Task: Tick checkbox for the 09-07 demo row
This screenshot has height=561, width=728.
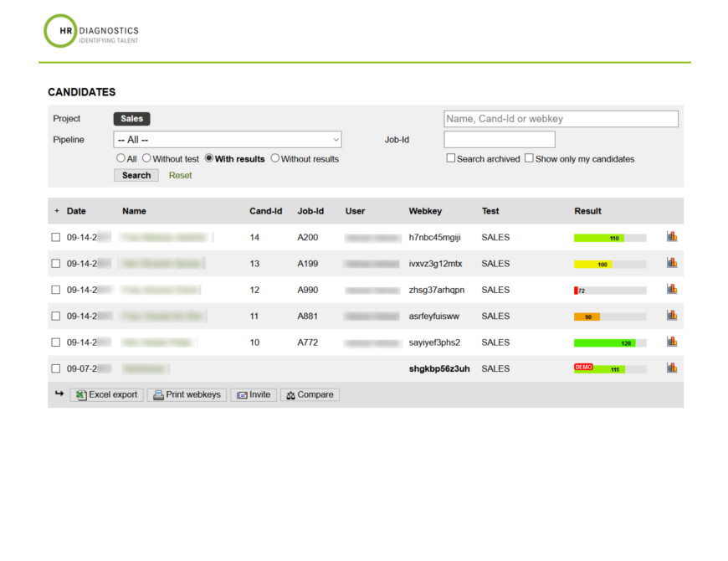Action: pyautogui.click(x=56, y=368)
